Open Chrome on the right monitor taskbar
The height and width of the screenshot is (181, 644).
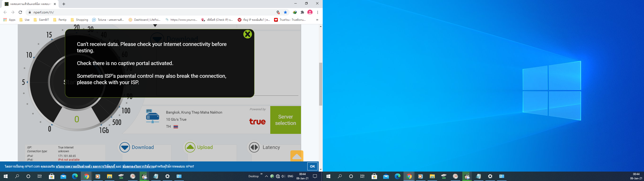pos(409,176)
